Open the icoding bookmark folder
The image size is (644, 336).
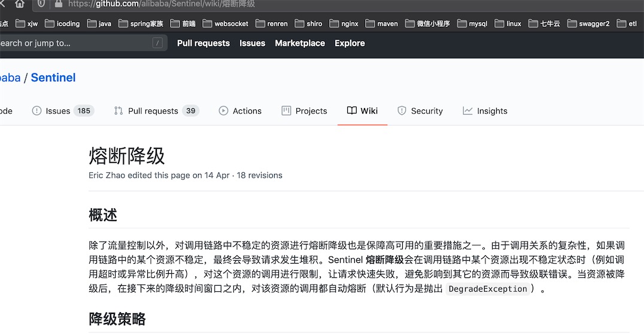tap(62, 23)
